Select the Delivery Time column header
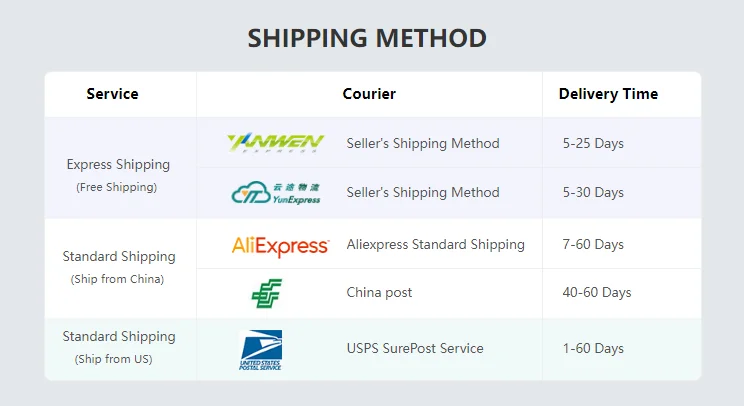This screenshot has width=744, height=406. tap(608, 94)
